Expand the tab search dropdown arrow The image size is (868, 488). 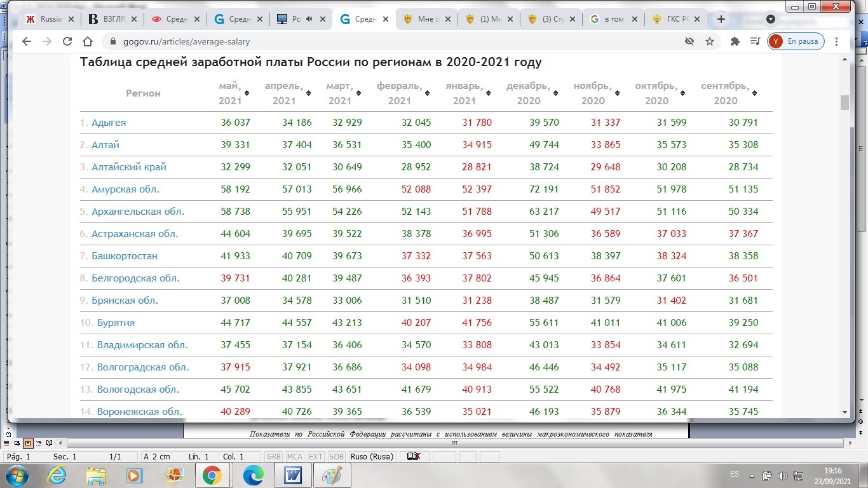tap(771, 19)
